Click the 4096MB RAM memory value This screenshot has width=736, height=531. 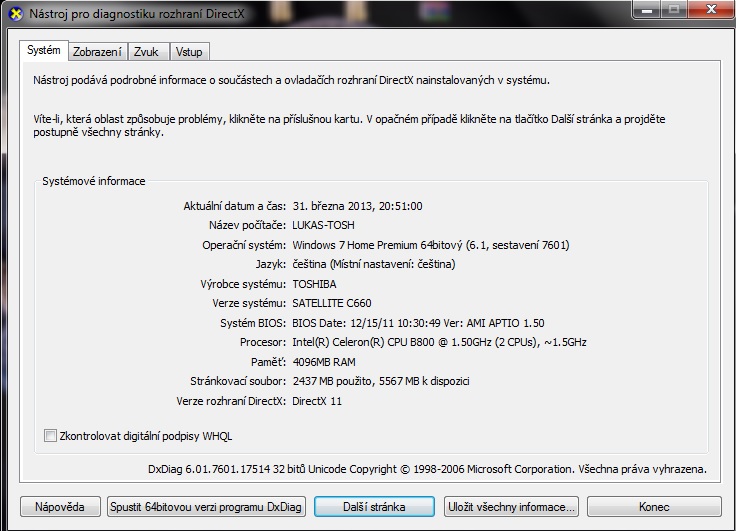(x=324, y=362)
